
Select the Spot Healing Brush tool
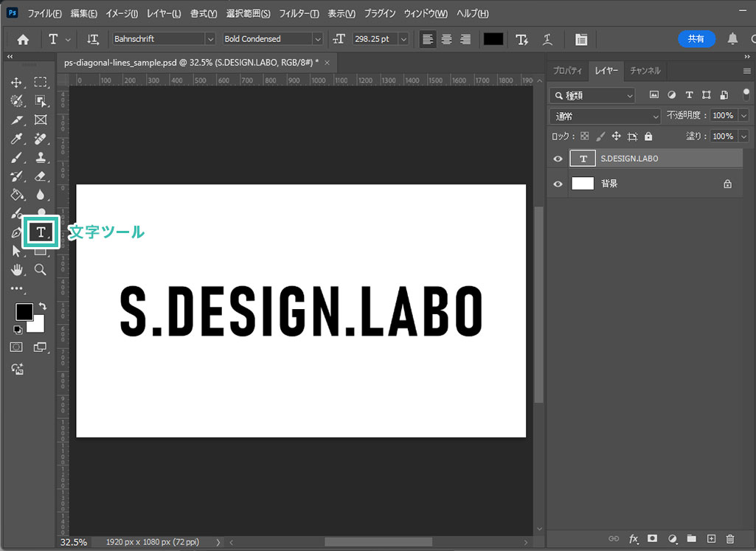click(41, 139)
